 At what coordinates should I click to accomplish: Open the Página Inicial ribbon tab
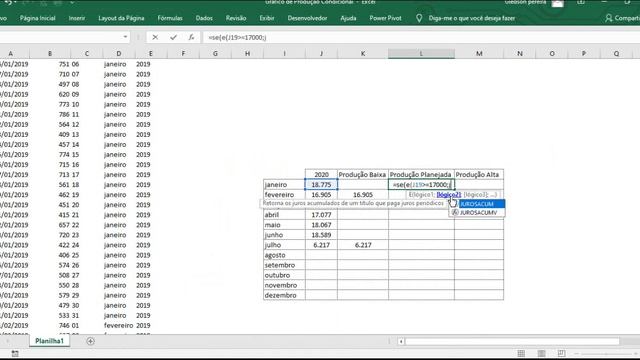38,18
